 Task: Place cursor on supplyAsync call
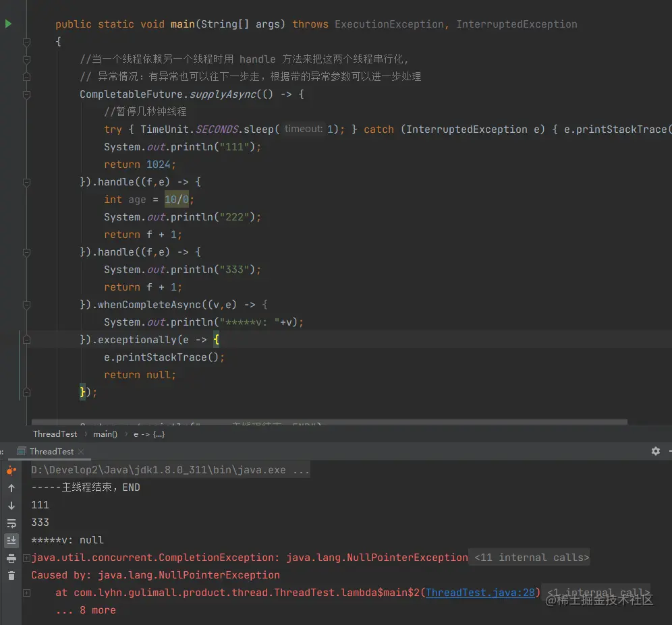tap(223, 94)
